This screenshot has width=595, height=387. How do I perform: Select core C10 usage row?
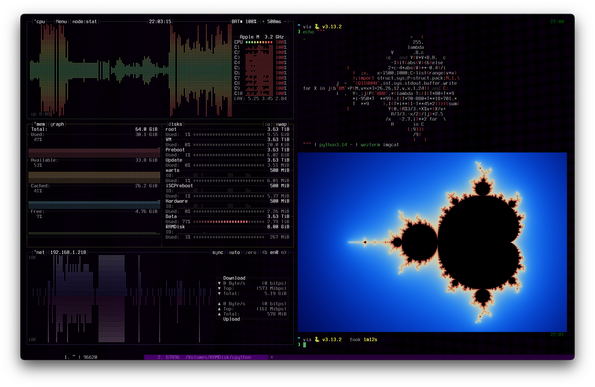tap(260, 93)
